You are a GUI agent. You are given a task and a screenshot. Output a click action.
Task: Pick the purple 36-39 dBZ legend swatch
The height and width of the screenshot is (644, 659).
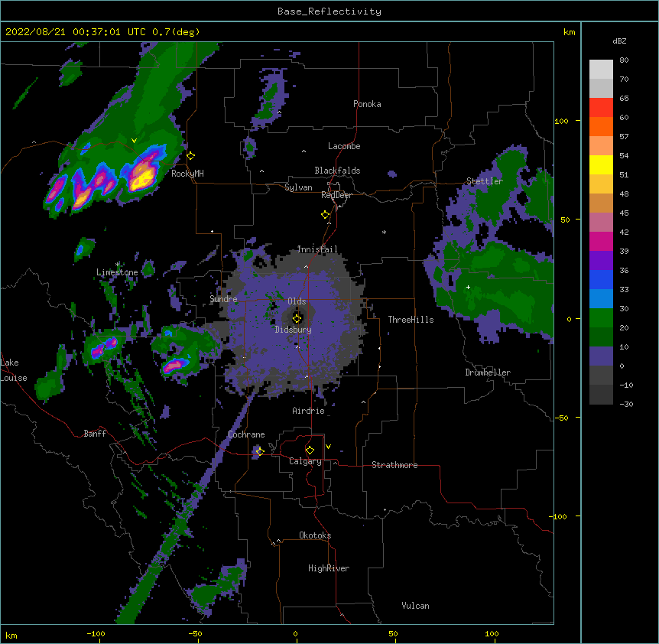(x=601, y=260)
